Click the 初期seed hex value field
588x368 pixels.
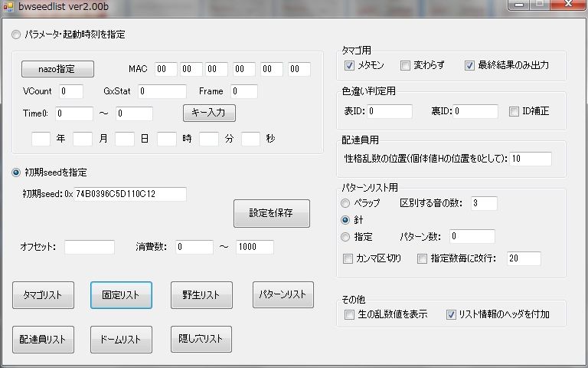[x=129, y=194]
